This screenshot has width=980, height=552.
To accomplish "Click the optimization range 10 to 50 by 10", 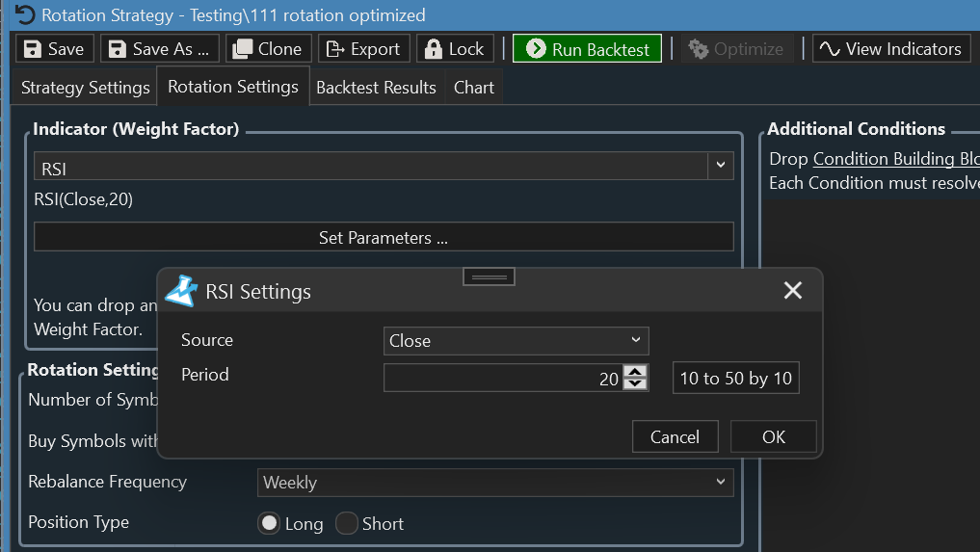I will tap(735, 378).
